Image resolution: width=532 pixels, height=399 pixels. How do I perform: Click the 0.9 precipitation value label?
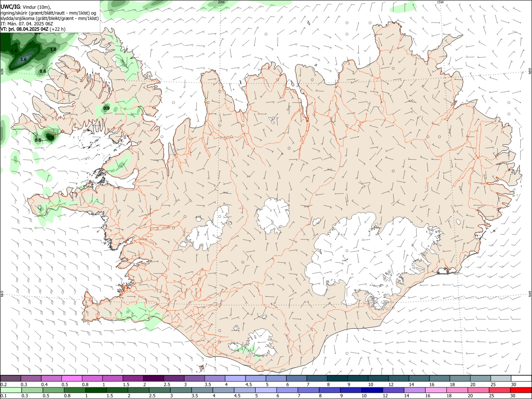point(106,108)
